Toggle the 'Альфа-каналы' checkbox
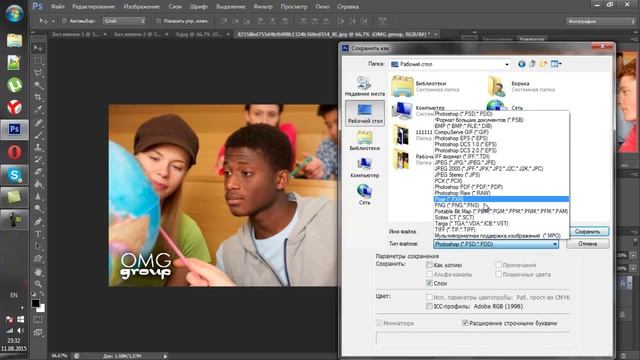Screen dimensions: 640x360 429,274
